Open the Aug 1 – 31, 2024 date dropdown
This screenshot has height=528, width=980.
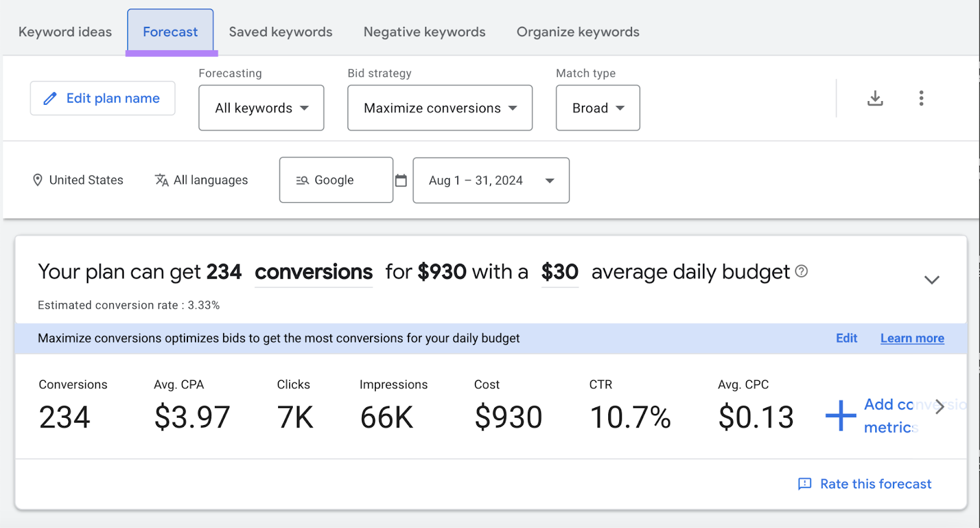(491, 180)
